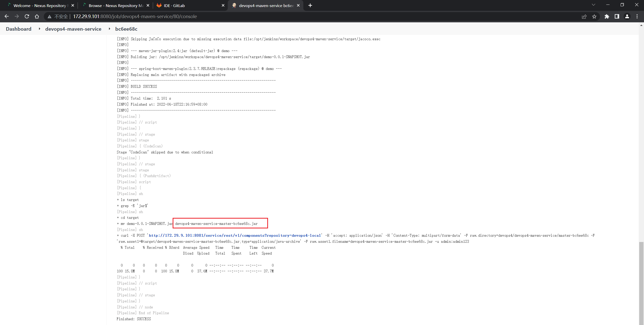Click the '+ cd target' shell command line
The image size is (644, 325).
(x=128, y=218)
